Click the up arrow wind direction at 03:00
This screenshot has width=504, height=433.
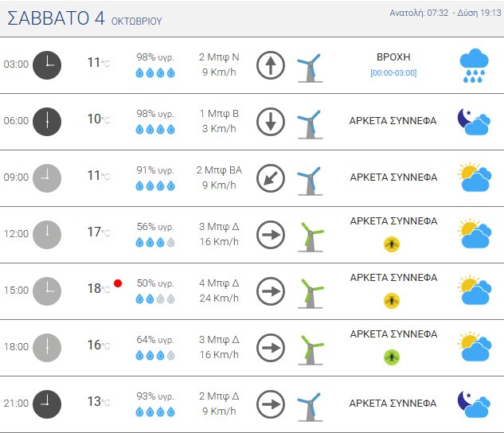coord(271,65)
